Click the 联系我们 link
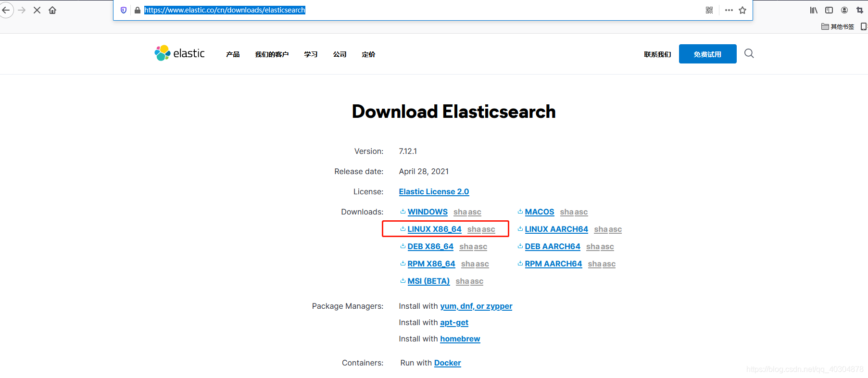Viewport: 868px width, 378px height. tap(657, 54)
